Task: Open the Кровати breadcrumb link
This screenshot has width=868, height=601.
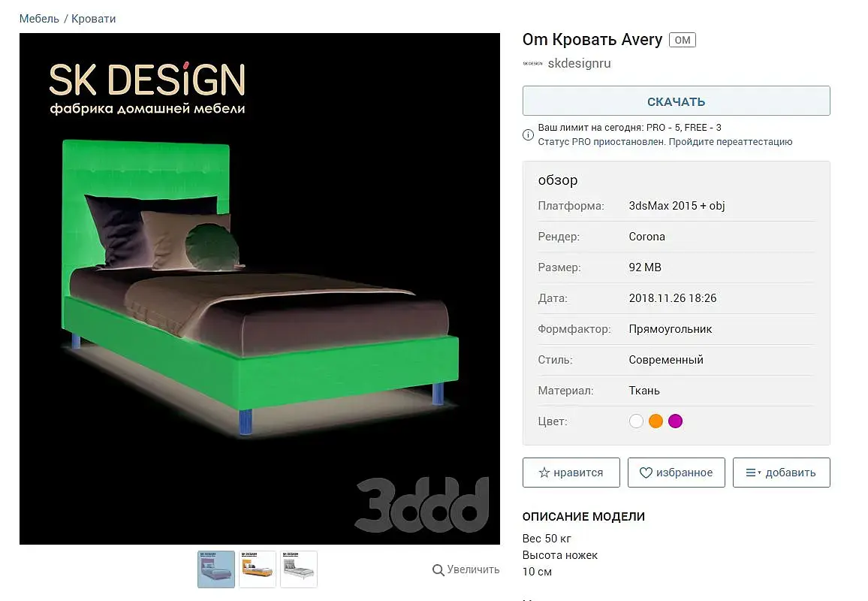Action: click(x=94, y=19)
